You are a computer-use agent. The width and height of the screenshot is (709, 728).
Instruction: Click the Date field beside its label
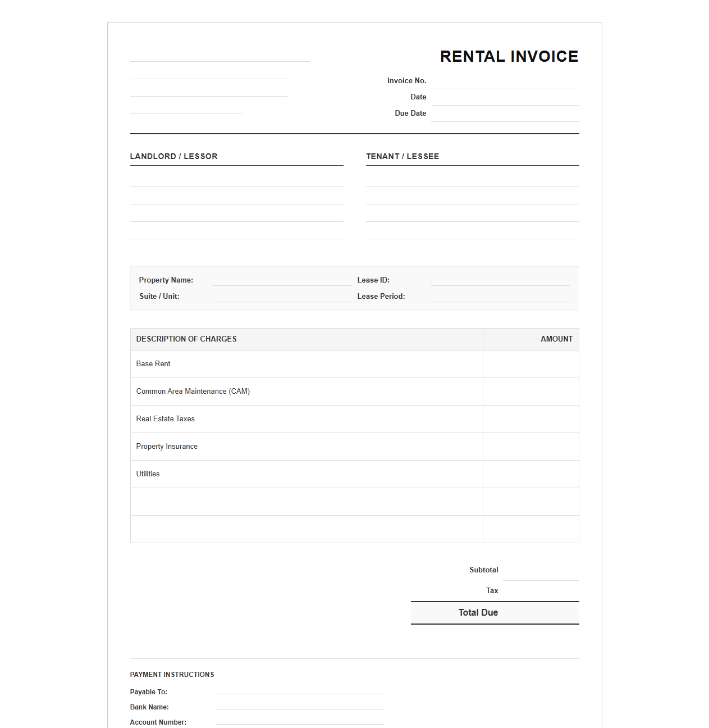505,97
